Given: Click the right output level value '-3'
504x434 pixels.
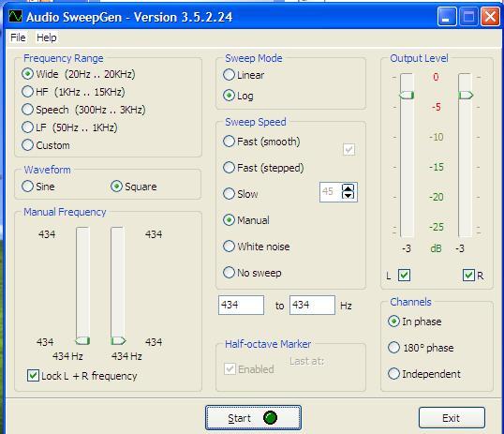Looking at the screenshot, I should click(x=460, y=248).
